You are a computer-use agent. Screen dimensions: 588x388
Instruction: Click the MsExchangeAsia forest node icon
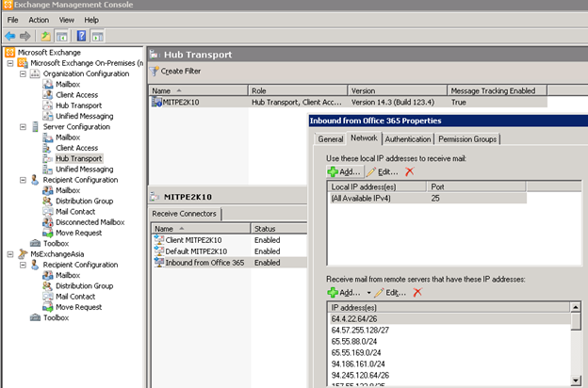click(23, 253)
